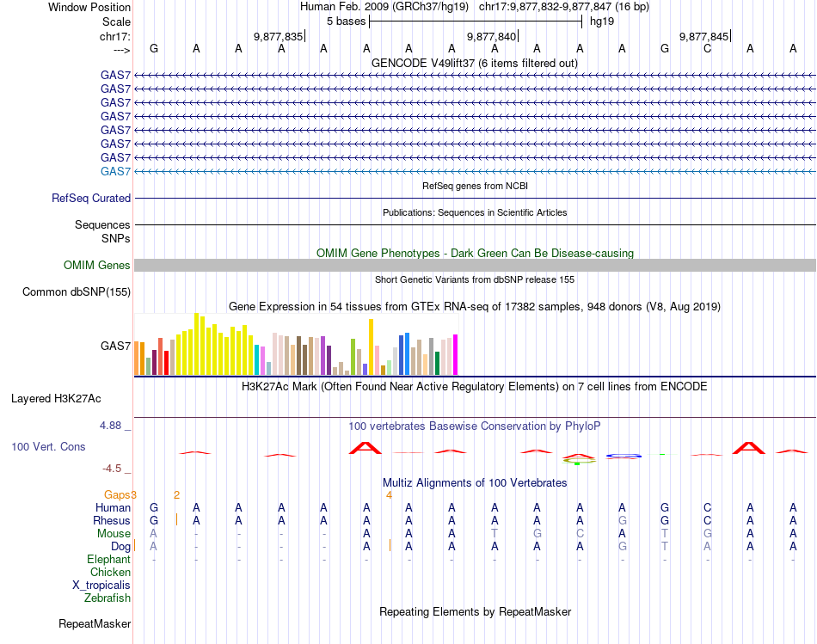Click the "5 bases" scale label
The height and width of the screenshot is (644, 817).
346,21
